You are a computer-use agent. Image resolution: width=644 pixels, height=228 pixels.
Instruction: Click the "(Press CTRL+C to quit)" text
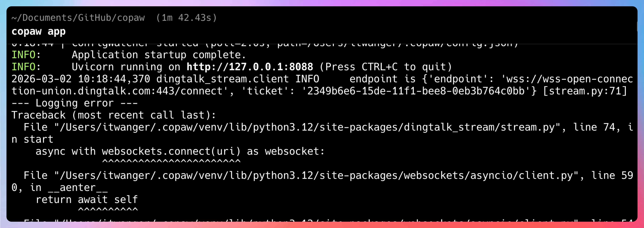point(386,67)
